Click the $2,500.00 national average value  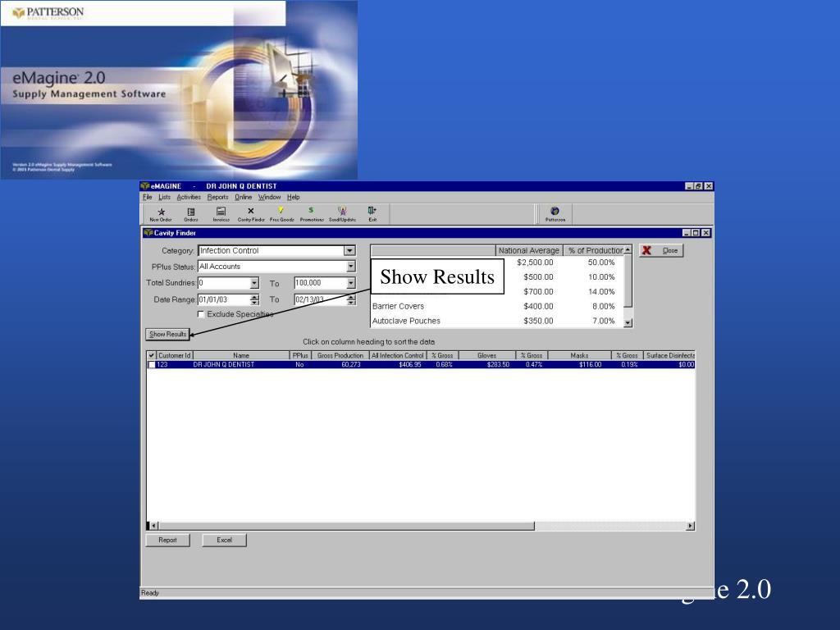point(535,262)
